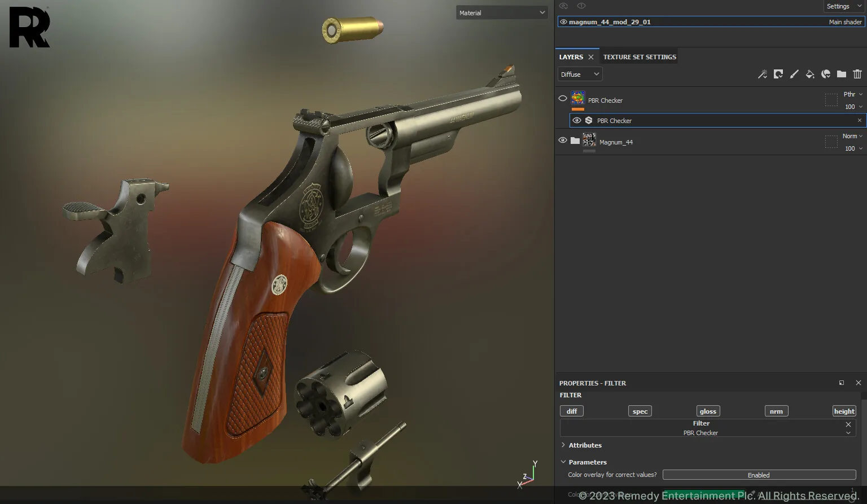
Task: Expand the Attributes section
Action: (x=563, y=445)
